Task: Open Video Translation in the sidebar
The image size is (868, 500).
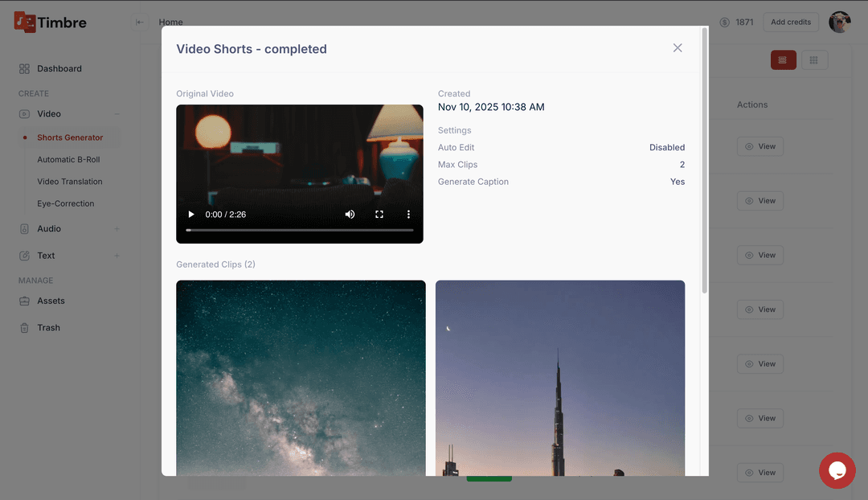Action: pos(70,182)
